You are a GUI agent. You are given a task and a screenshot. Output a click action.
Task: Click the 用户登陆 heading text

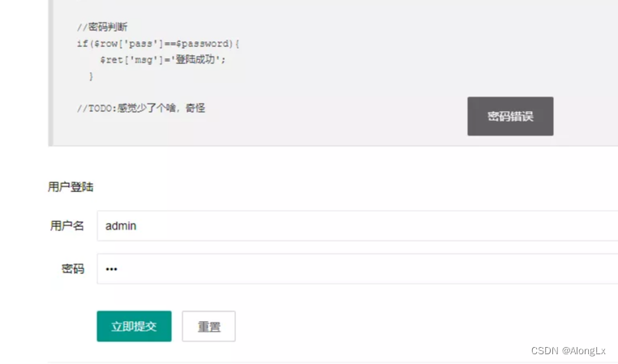click(71, 186)
